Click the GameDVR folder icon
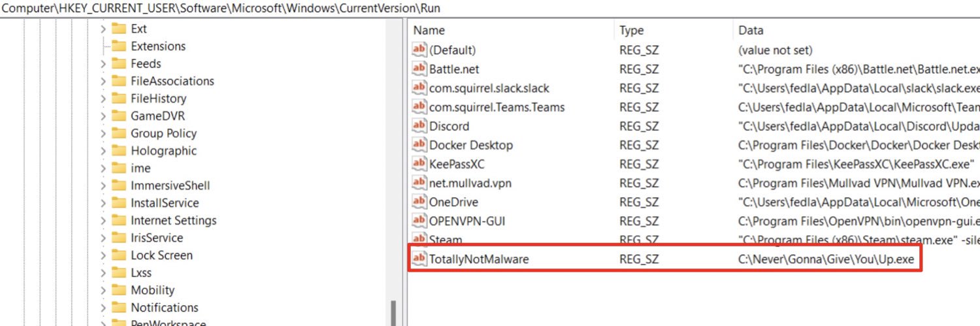 point(118,116)
